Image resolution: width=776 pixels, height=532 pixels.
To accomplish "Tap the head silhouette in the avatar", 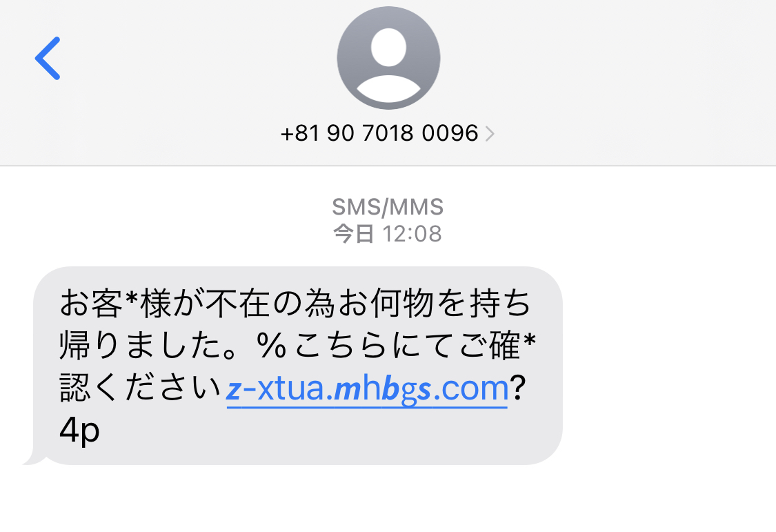I will point(388,48).
